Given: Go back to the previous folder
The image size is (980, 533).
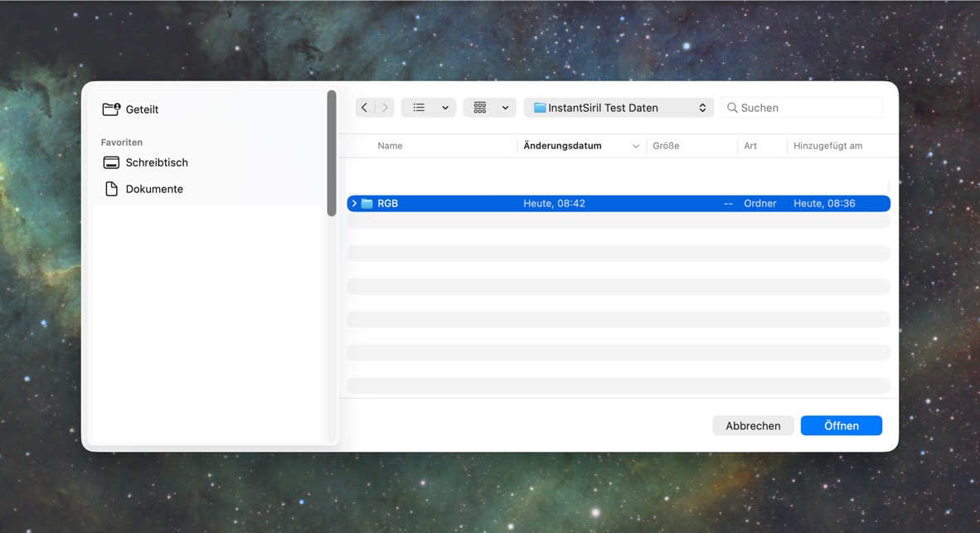Looking at the screenshot, I should (364, 108).
